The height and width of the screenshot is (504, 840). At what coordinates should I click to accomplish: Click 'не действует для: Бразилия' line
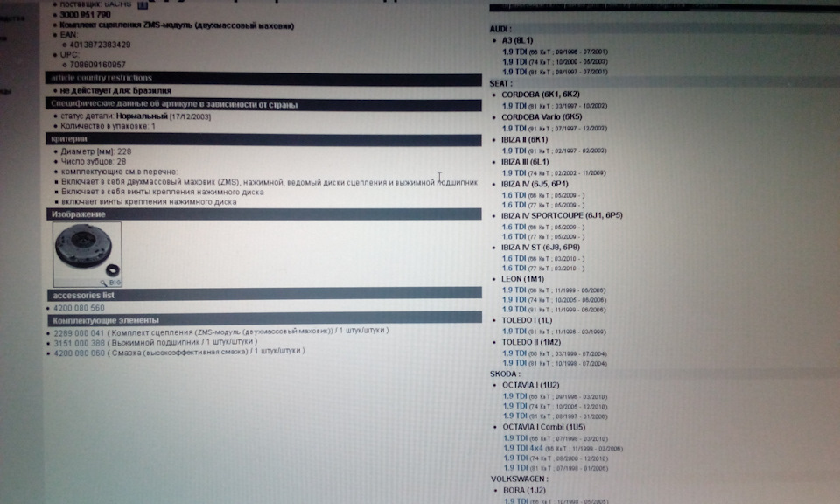(x=115, y=91)
